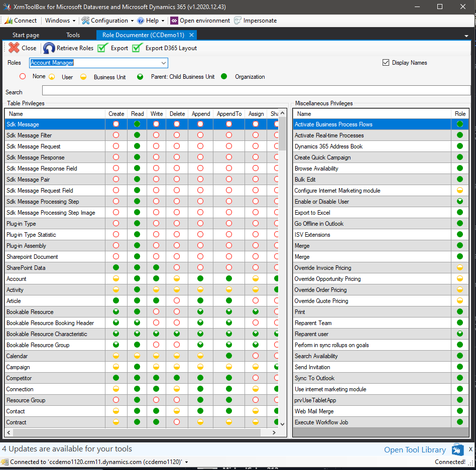
Task: Click the User legend circle
Action: coord(52,77)
